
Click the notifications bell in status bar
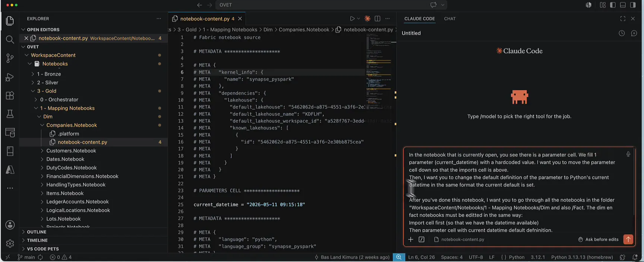click(x=635, y=257)
